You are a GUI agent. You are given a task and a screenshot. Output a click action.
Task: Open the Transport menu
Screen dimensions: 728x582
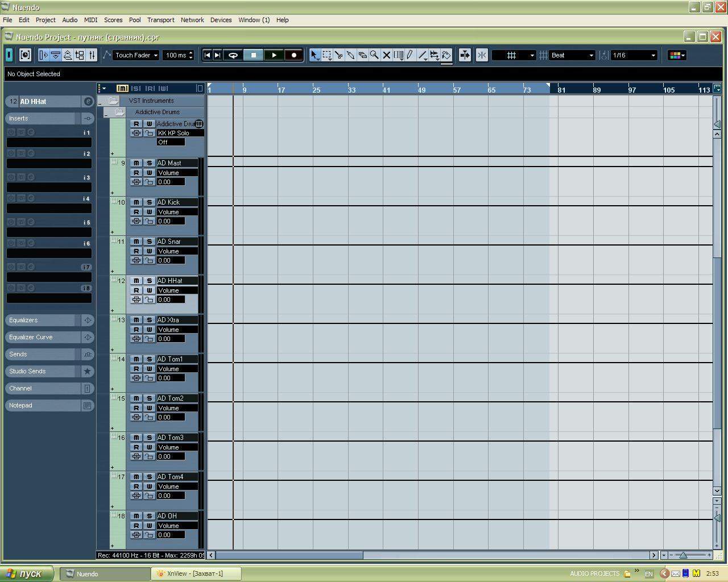pos(160,20)
